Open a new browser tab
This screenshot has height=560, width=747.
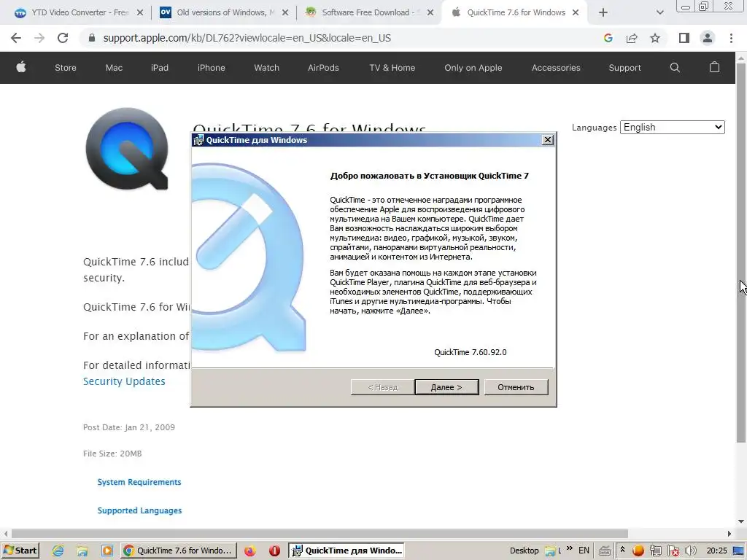(x=603, y=13)
